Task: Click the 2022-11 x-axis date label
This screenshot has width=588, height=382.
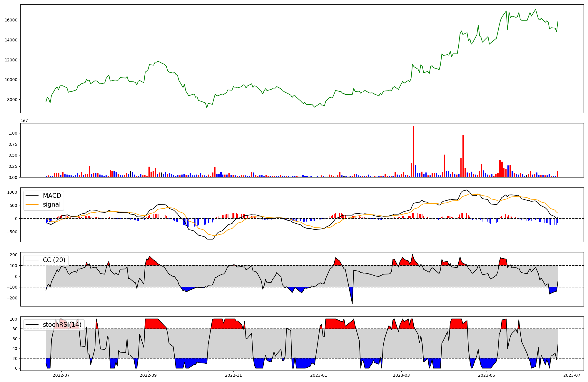Action: click(x=233, y=375)
